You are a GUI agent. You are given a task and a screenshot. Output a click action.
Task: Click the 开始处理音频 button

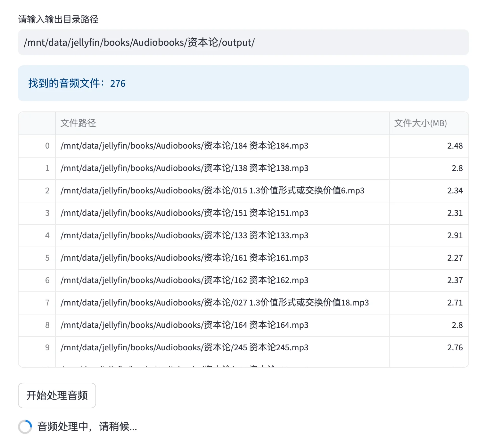[57, 395]
